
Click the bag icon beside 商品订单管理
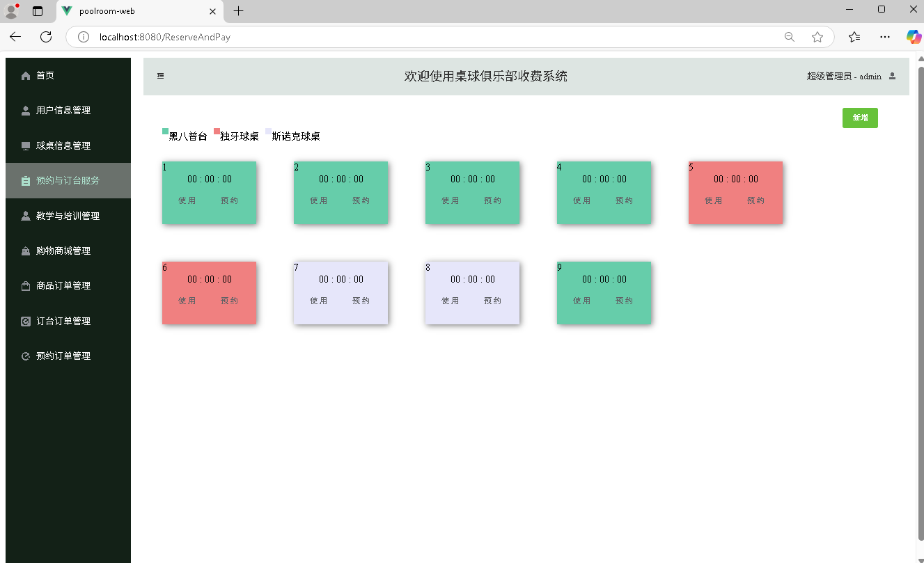tap(26, 286)
